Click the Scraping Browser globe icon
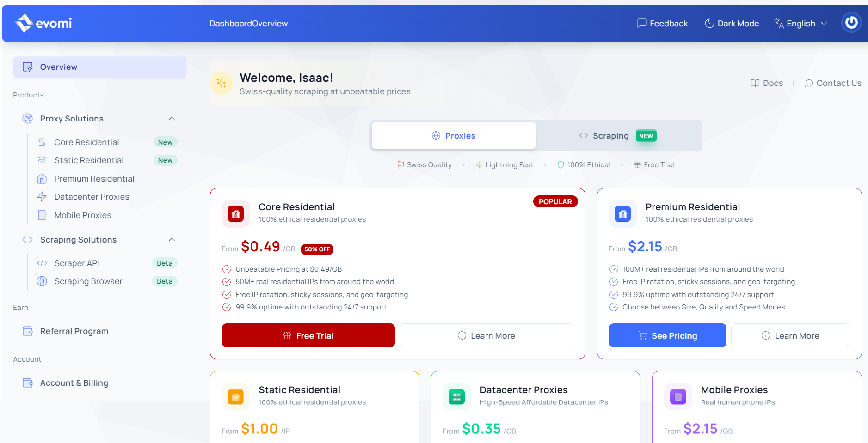The width and height of the screenshot is (868, 443). tap(42, 281)
